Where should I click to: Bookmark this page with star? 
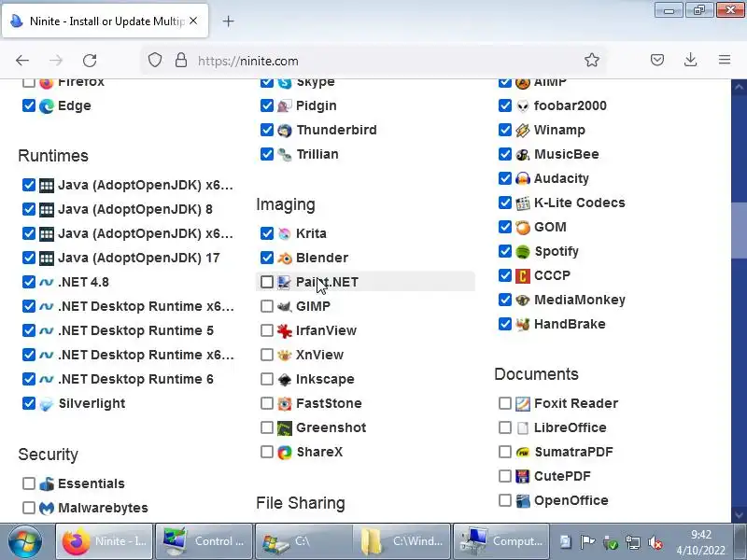point(592,60)
